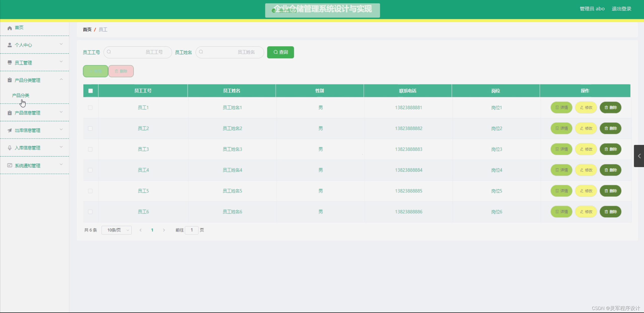Open the 产品分类 submenu item

click(21, 95)
